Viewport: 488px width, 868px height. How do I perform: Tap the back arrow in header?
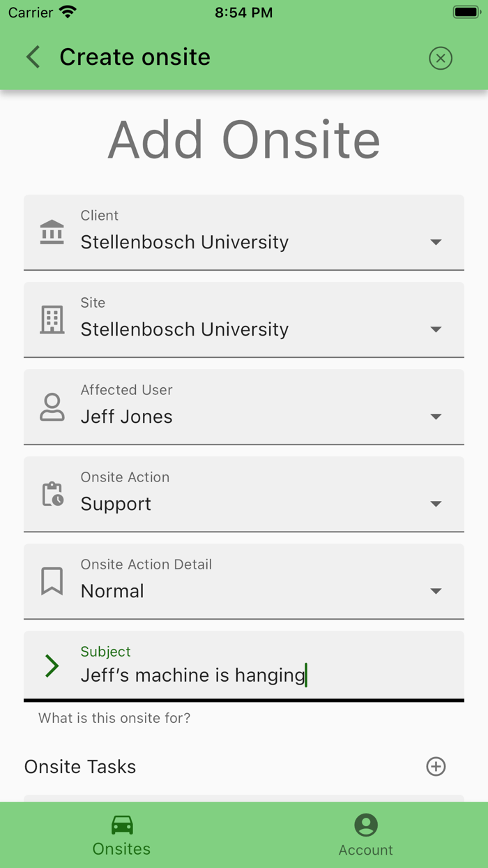(x=33, y=57)
